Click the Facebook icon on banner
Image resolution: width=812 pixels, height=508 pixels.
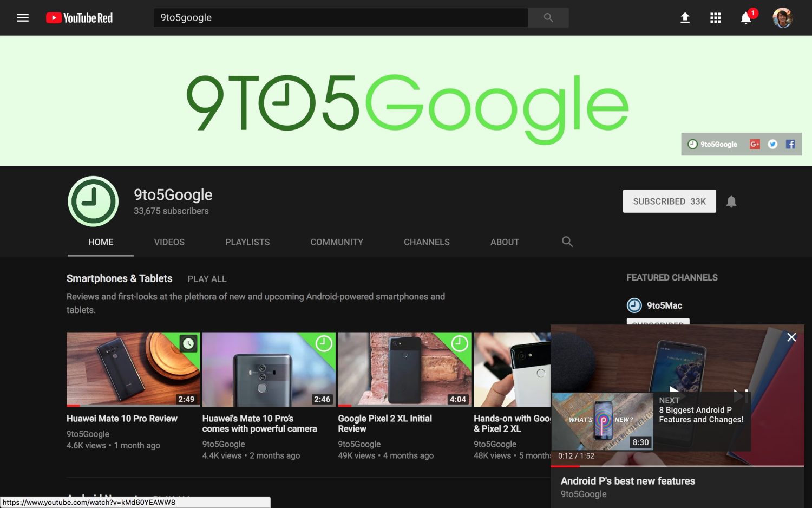pos(790,144)
